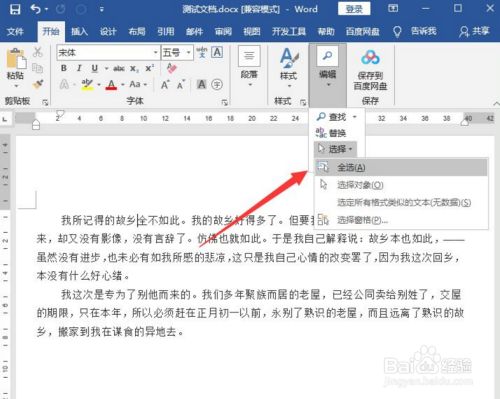
Task: Switch to the 设计 Design tab
Action: [x=108, y=32]
